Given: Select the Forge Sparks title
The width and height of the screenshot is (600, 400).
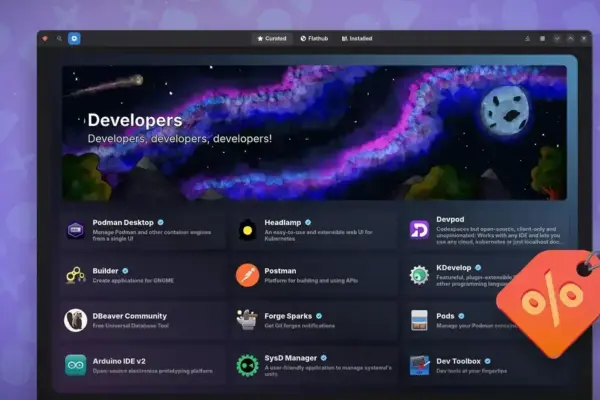Looking at the screenshot, I should (x=288, y=316).
